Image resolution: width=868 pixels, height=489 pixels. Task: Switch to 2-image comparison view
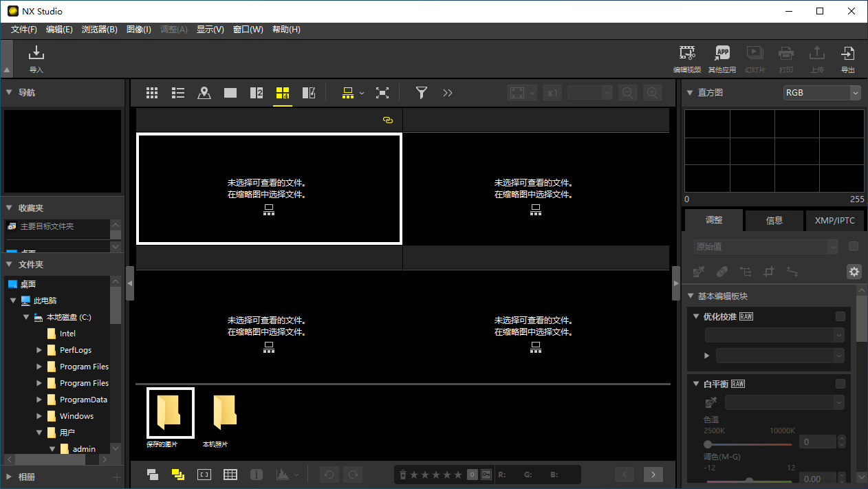(x=256, y=92)
